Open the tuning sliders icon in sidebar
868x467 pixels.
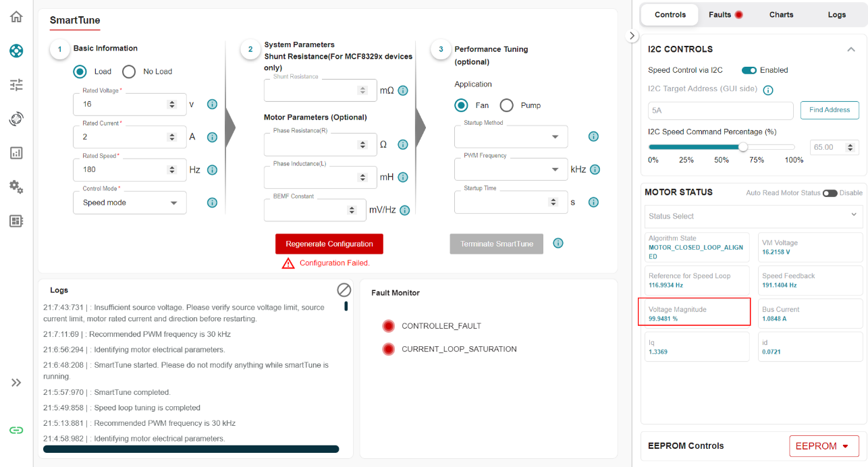click(16, 84)
